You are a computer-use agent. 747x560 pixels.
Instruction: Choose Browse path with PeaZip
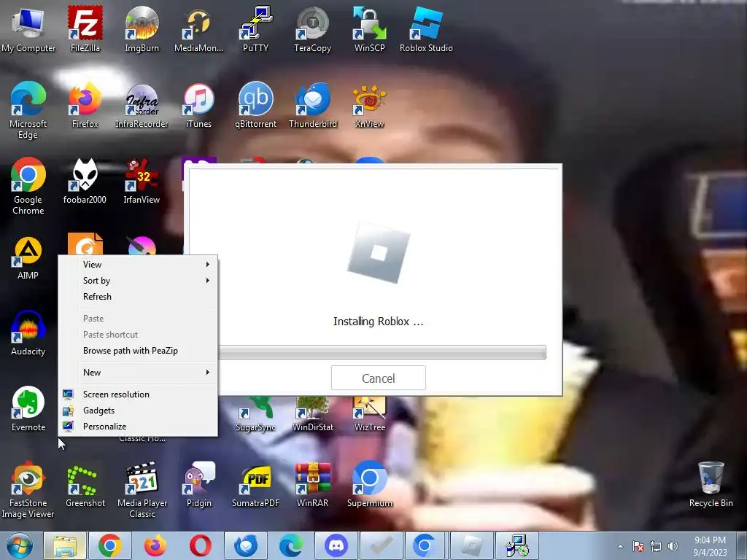138,351
